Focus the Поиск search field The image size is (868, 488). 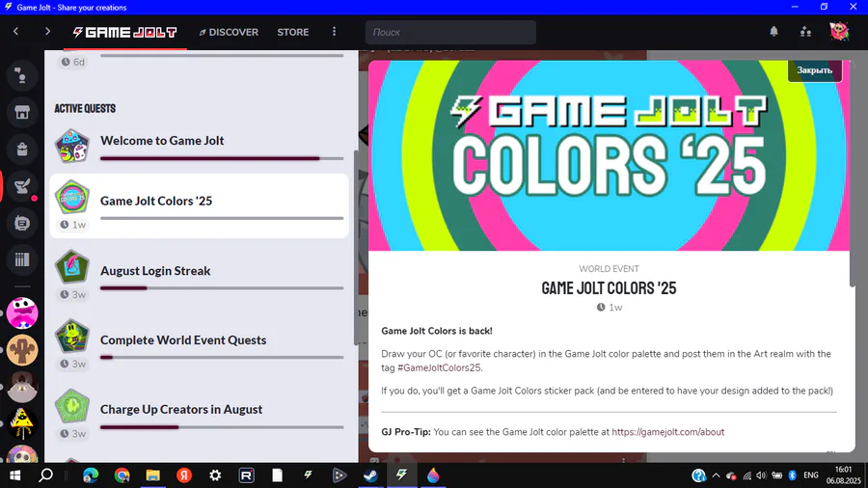[450, 32]
